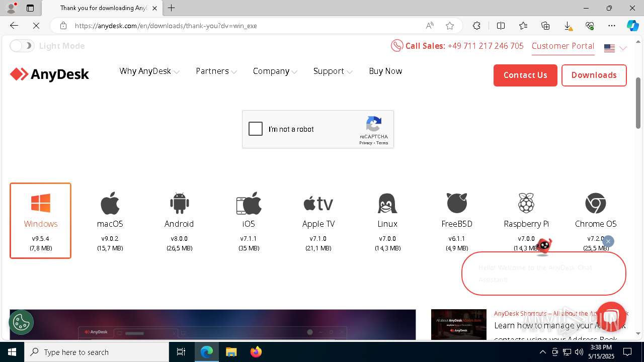Screen dimensions: 644x362
Task: Open AnyDesk Shortcuts article link
Action: [561, 313]
